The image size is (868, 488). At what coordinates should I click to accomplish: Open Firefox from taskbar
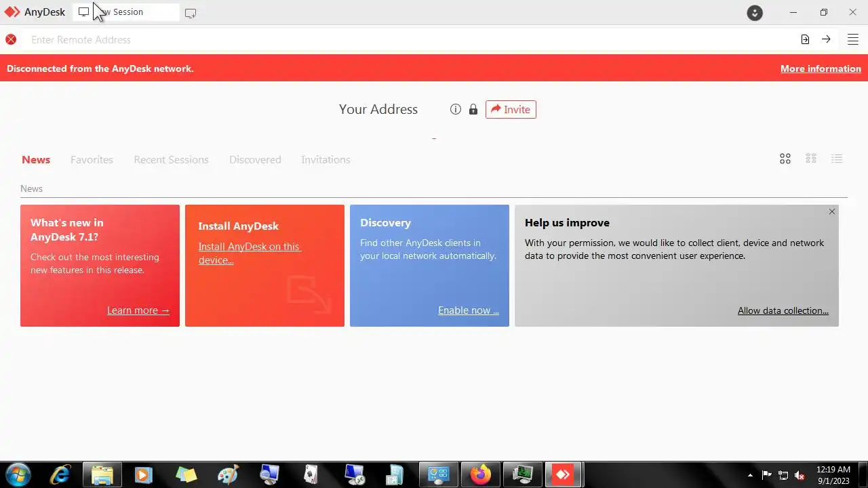[480, 474]
